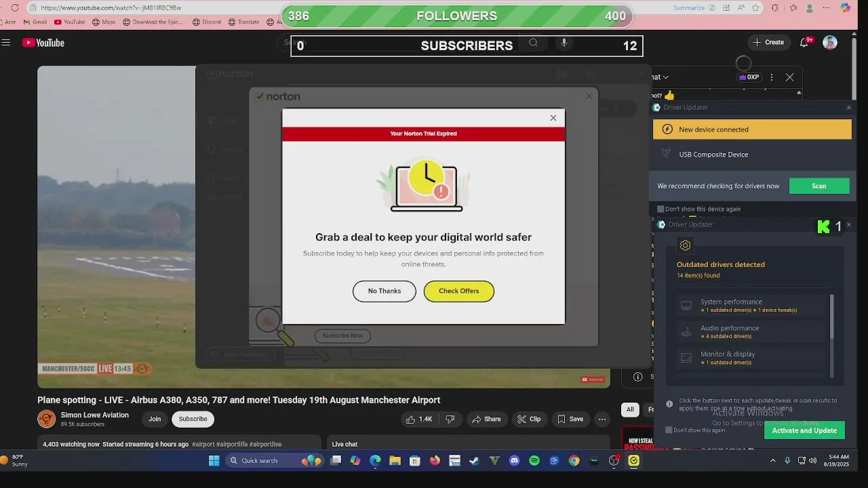Click the YouTube logo home link
This screenshot has width=868, height=488.
[43, 43]
